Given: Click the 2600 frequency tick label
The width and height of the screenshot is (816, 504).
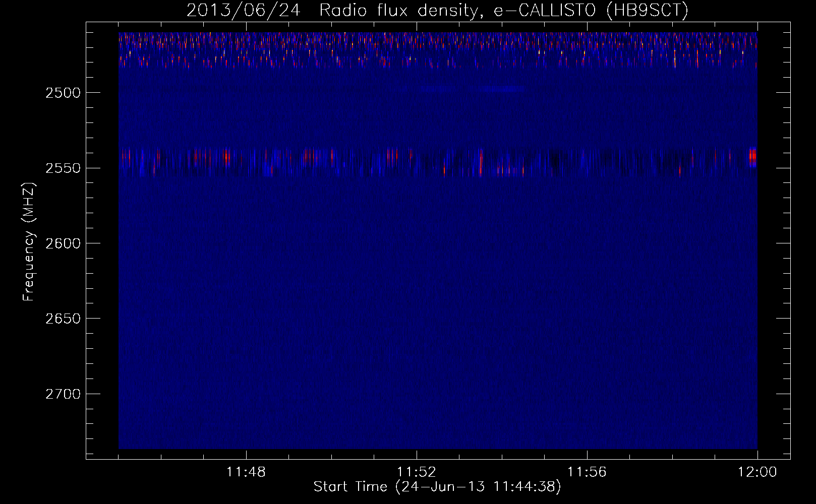Looking at the screenshot, I should (x=63, y=243).
